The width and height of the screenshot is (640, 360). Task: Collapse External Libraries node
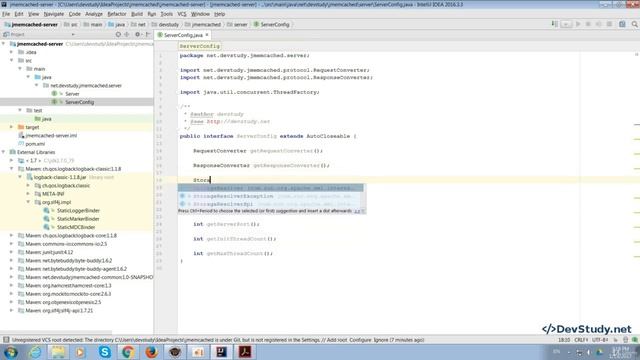click(x=4, y=152)
